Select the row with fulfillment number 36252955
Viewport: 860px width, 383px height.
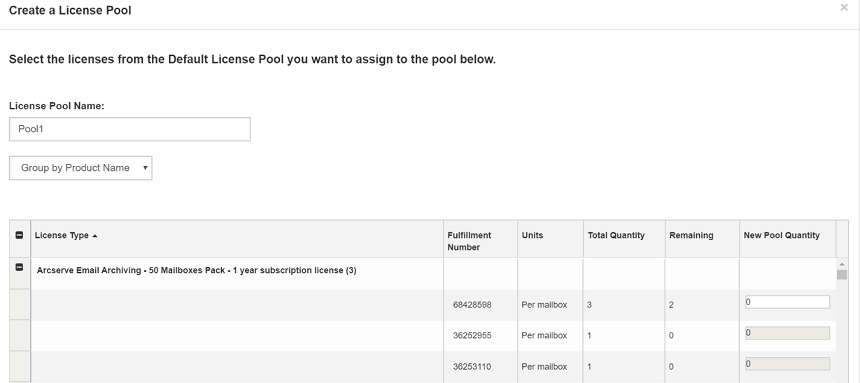(423, 336)
